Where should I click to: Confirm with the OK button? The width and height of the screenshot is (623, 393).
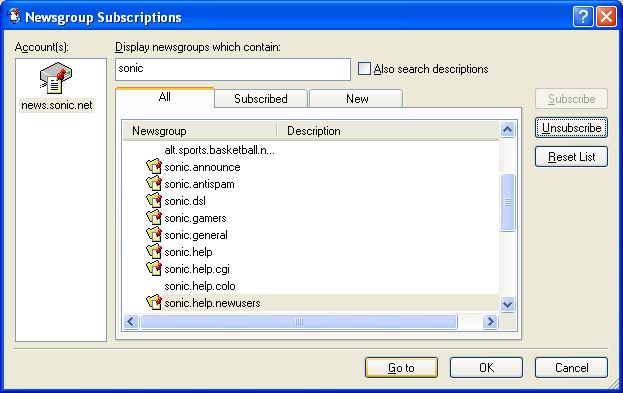(x=486, y=368)
